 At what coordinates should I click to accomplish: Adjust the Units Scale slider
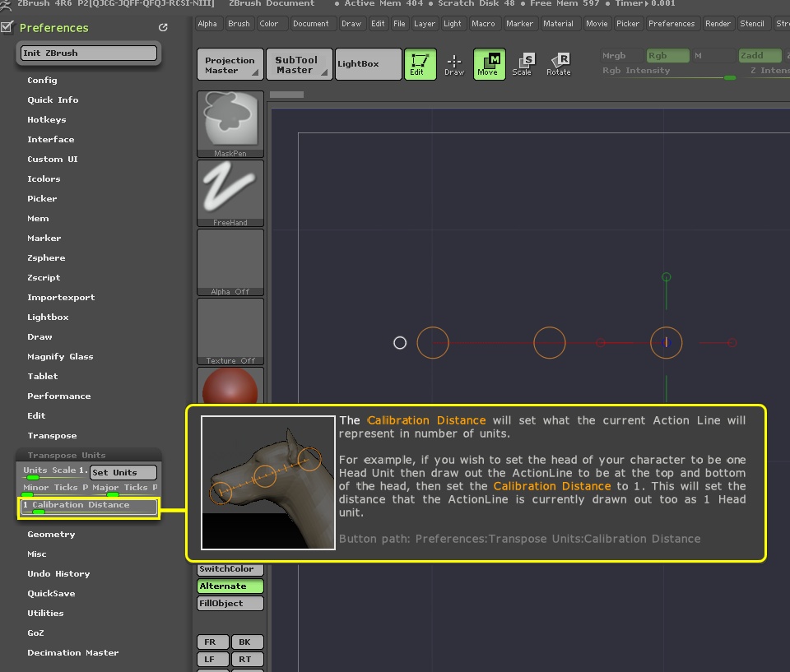55,472
